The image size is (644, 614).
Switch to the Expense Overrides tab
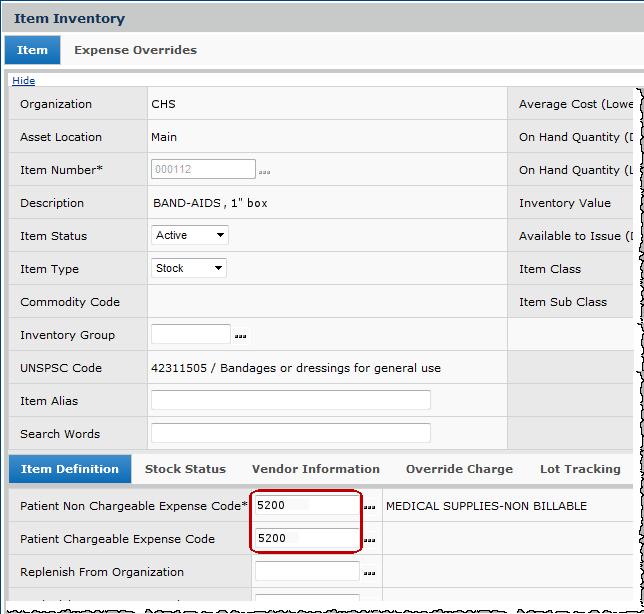coord(135,50)
